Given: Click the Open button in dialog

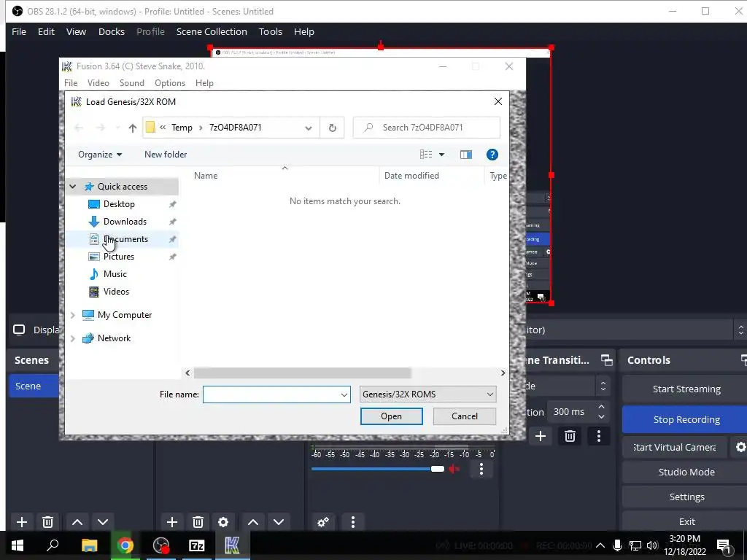Looking at the screenshot, I should [391, 416].
